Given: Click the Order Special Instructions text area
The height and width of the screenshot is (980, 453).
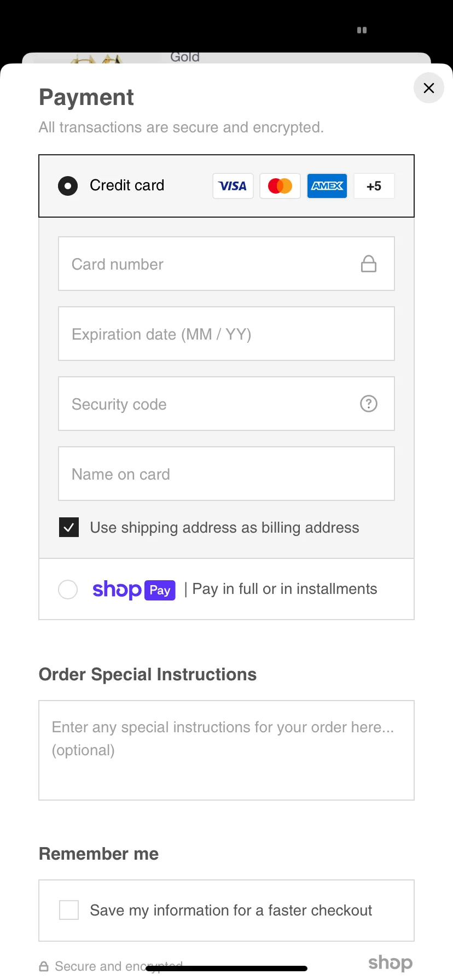Looking at the screenshot, I should 226,750.
